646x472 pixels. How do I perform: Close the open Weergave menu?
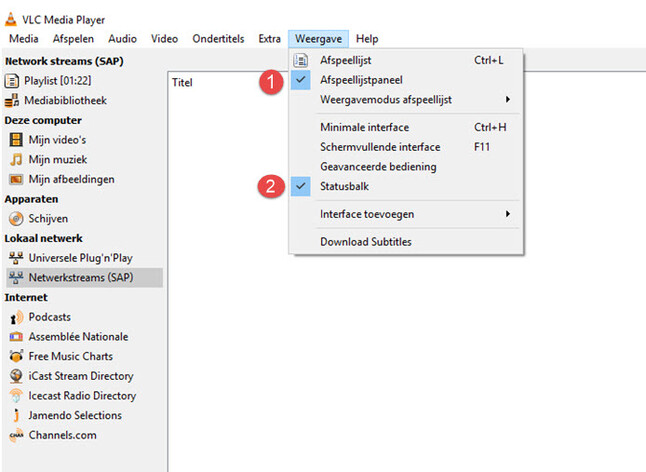(318, 39)
